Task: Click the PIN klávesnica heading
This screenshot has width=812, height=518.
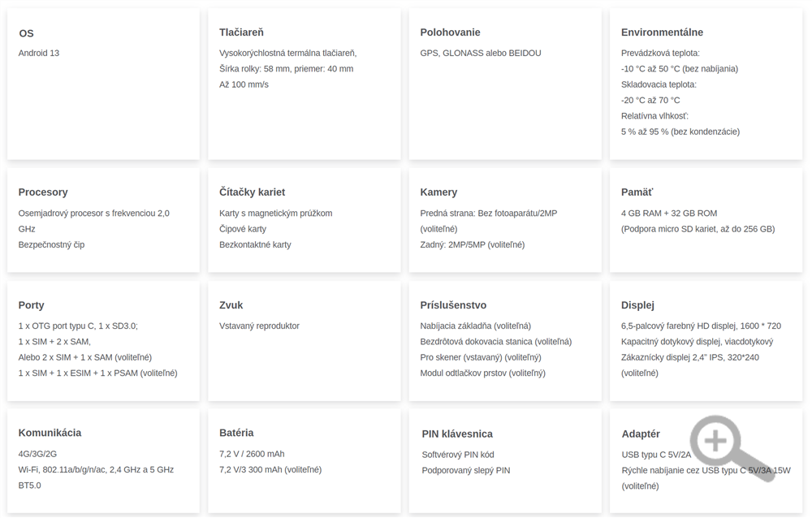Action: (457, 434)
